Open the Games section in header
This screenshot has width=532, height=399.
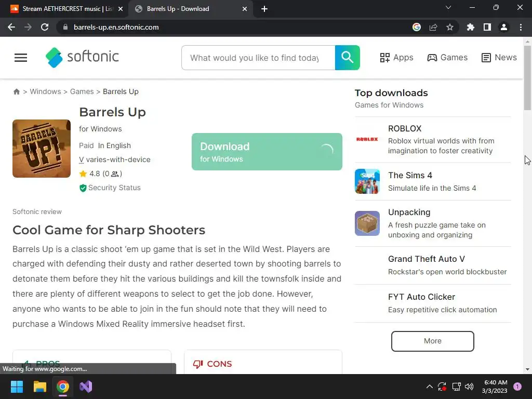coord(447,58)
